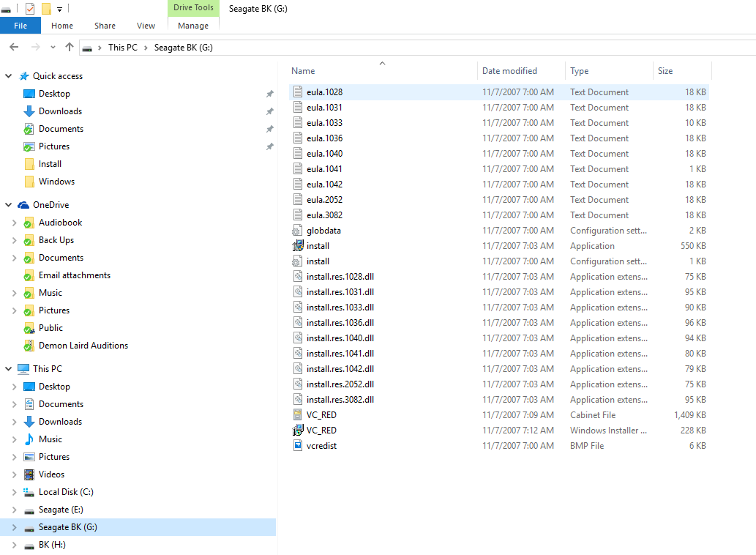The height and width of the screenshot is (555, 756).
Task: Click the This PC computer icon
Action: [23, 369]
